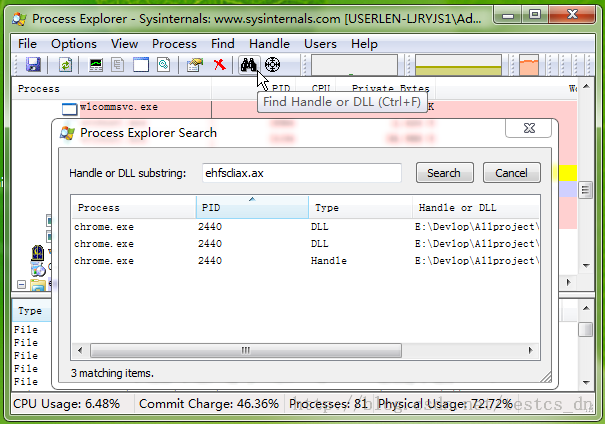Click process list scroll up arrow
The image size is (605, 424).
586,86
